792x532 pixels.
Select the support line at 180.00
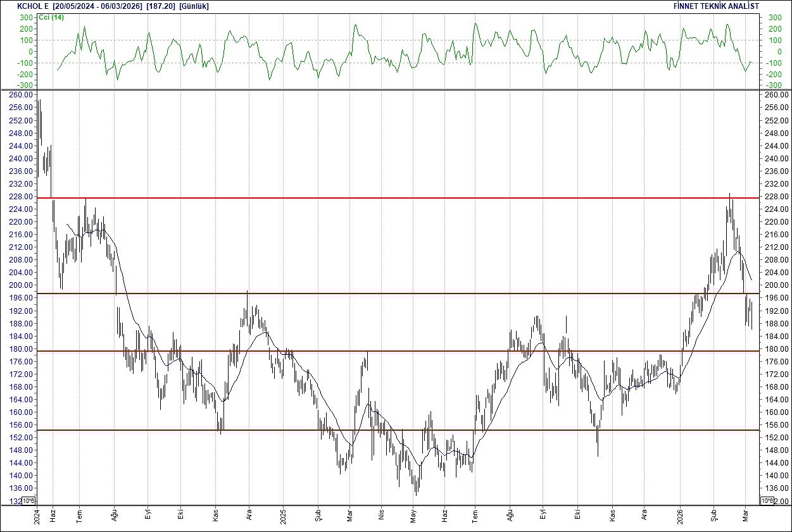[x=380, y=350]
